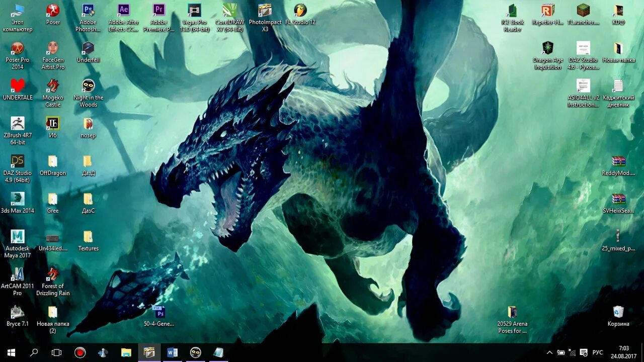
Task: Select the ДазС folder
Action: 88,203
